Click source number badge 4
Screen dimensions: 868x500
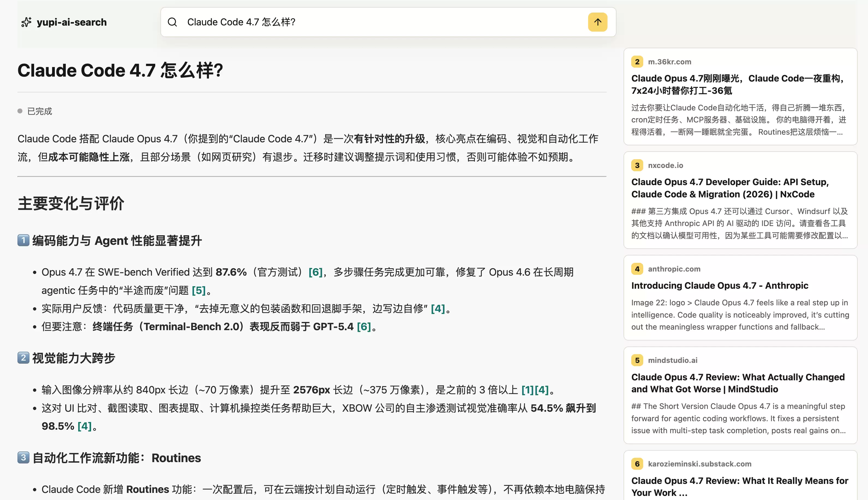tap(637, 269)
